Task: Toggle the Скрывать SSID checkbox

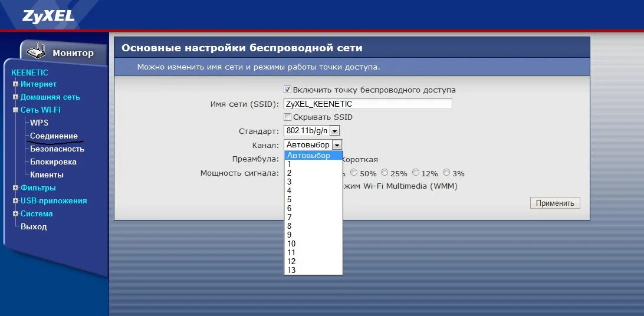Action: click(x=288, y=117)
